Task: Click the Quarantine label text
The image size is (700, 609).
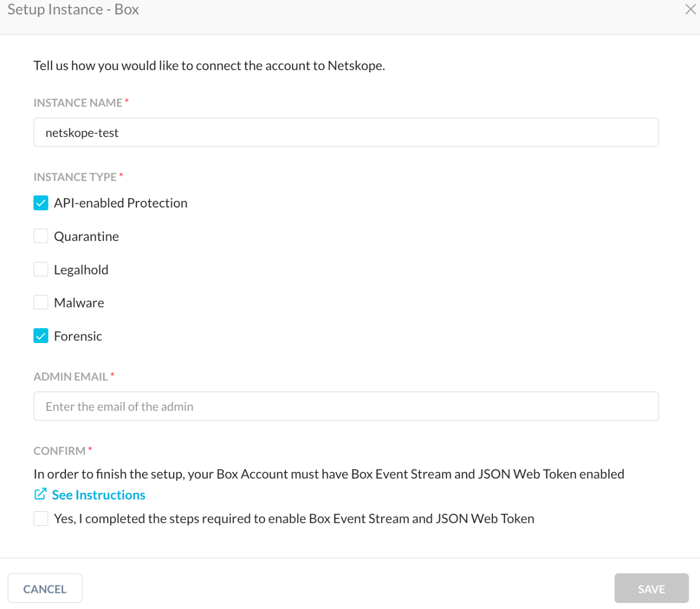Action: [x=86, y=236]
